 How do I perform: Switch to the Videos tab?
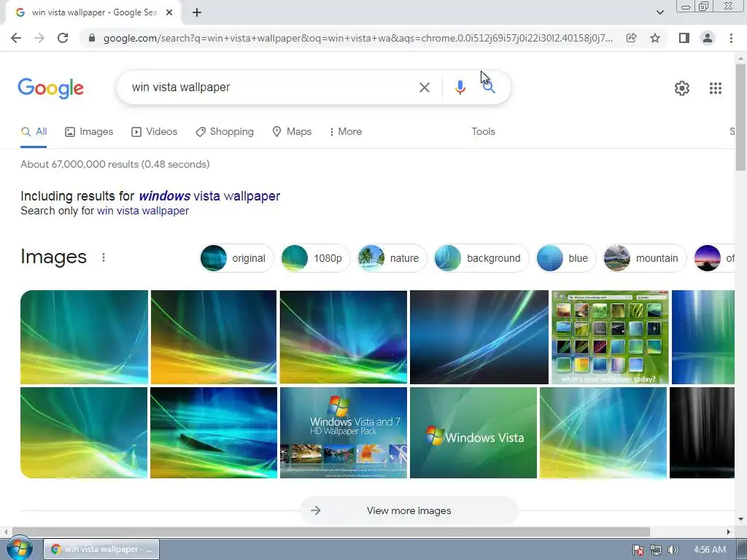tap(155, 132)
